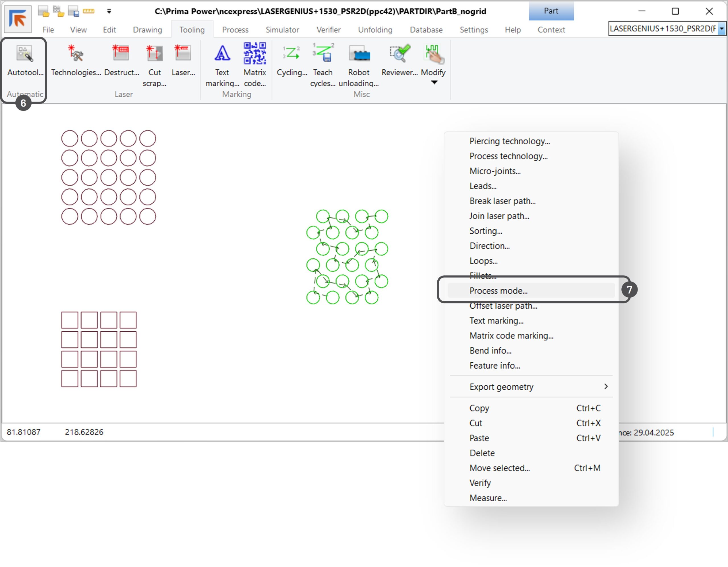Viewport: 728px width, 567px height.
Task: Switch to the Simulator ribbon tab
Action: 282,30
